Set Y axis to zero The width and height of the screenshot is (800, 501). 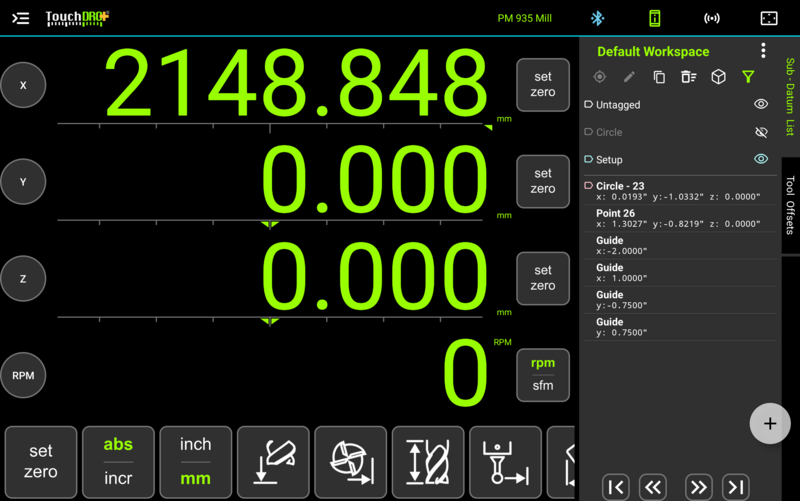coord(543,181)
